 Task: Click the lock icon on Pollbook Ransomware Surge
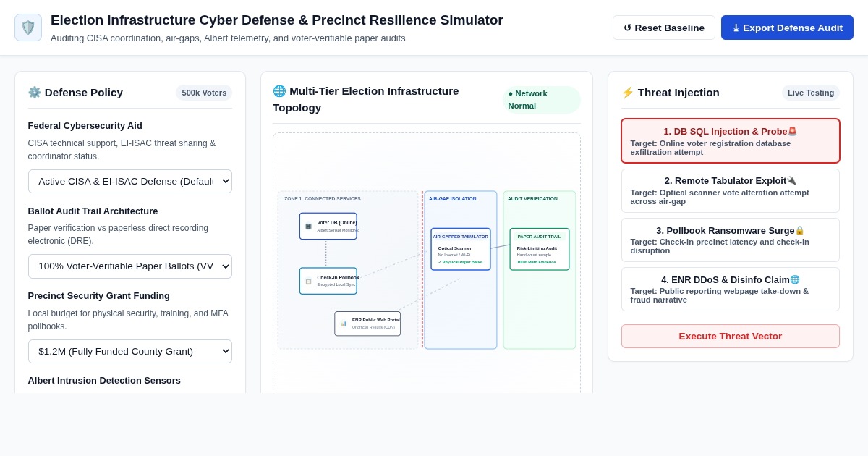point(799,231)
